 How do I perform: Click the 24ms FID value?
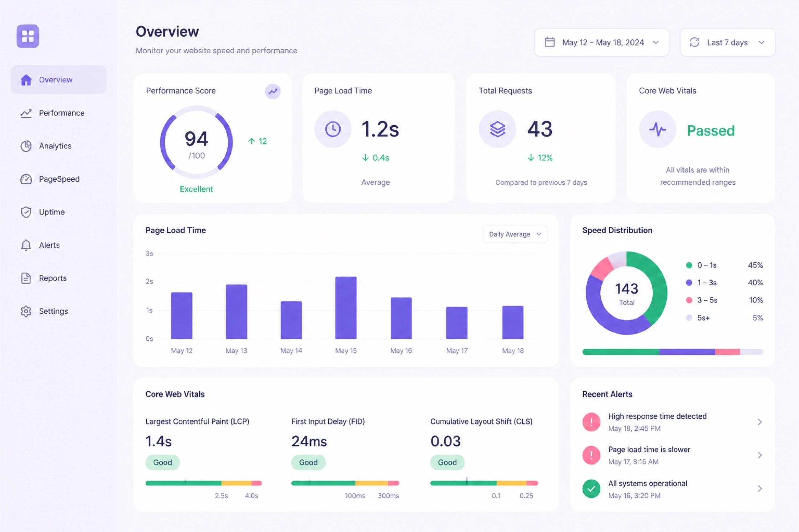pos(309,441)
